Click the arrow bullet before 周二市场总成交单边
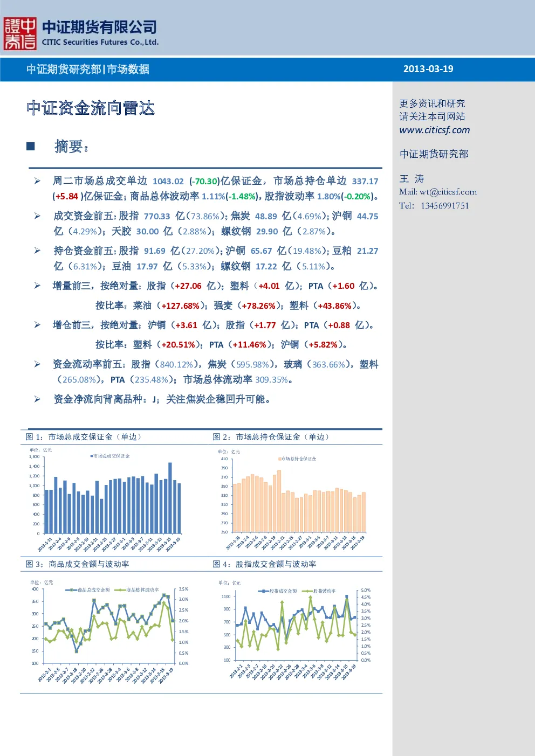Viewport: 535px width, 756px height. pyautogui.click(x=37, y=181)
